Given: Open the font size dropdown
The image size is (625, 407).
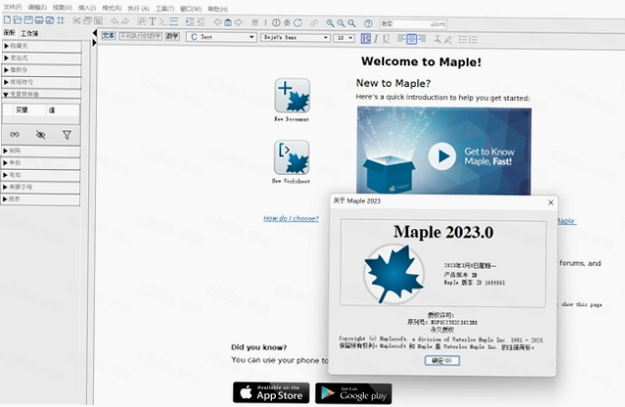Looking at the screenshot, I should (x=344, y=38).
